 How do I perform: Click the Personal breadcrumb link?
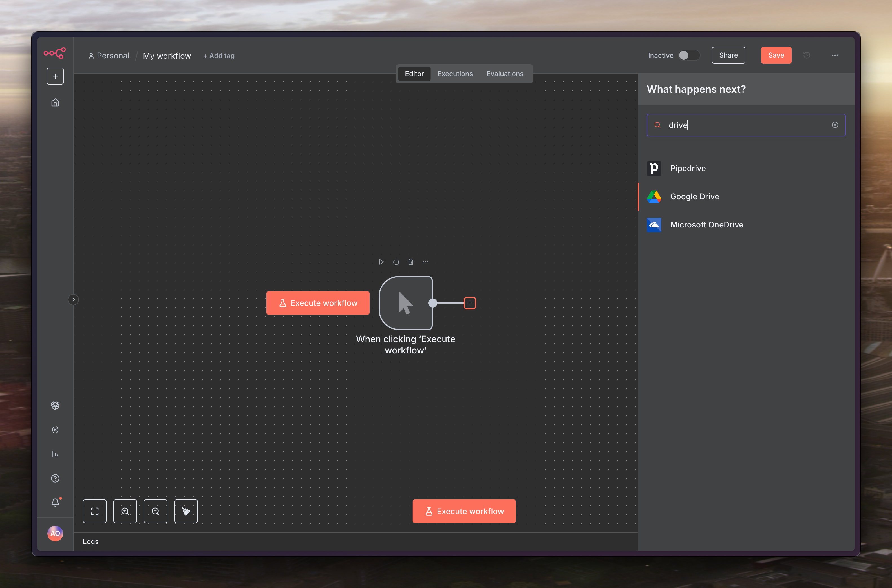click(109, 56)
